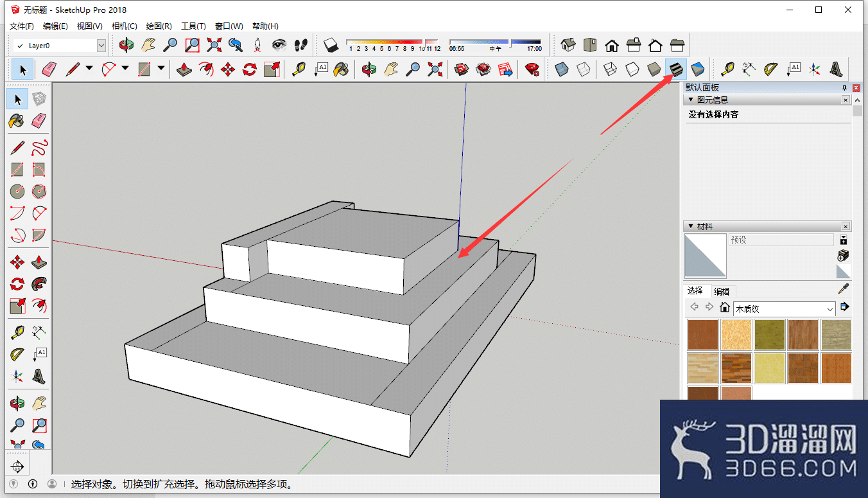
Task: Switch to Left view
Action: [x=677, y=45]
